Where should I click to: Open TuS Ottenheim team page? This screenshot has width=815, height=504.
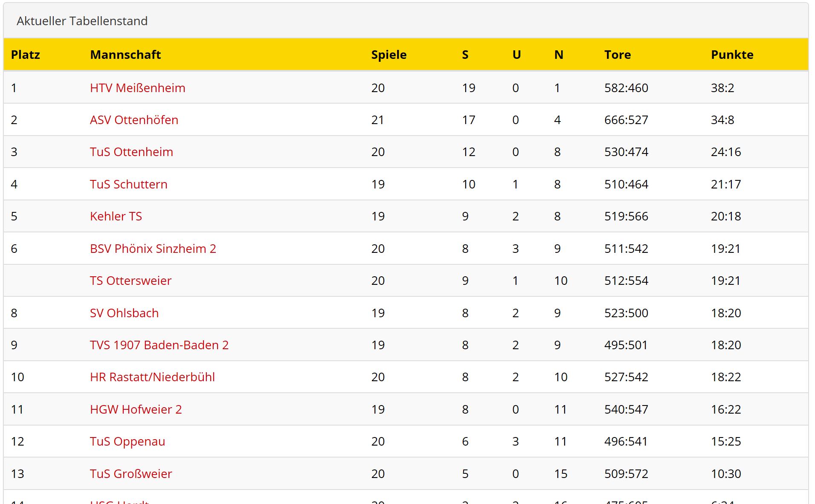click(x=131, y=152)
